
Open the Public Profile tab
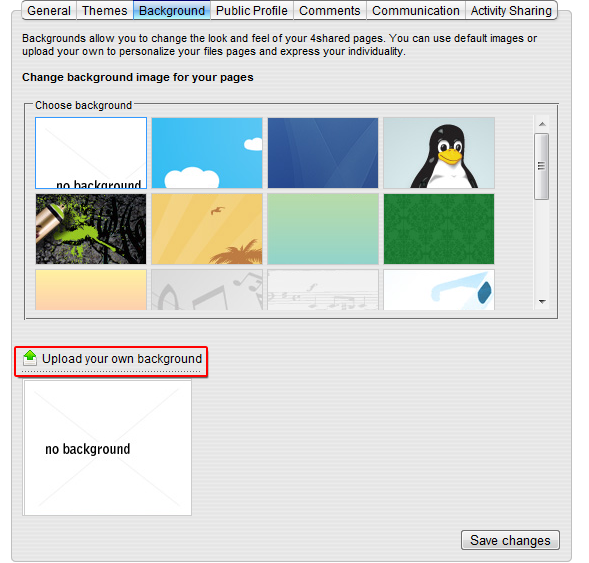252,11
